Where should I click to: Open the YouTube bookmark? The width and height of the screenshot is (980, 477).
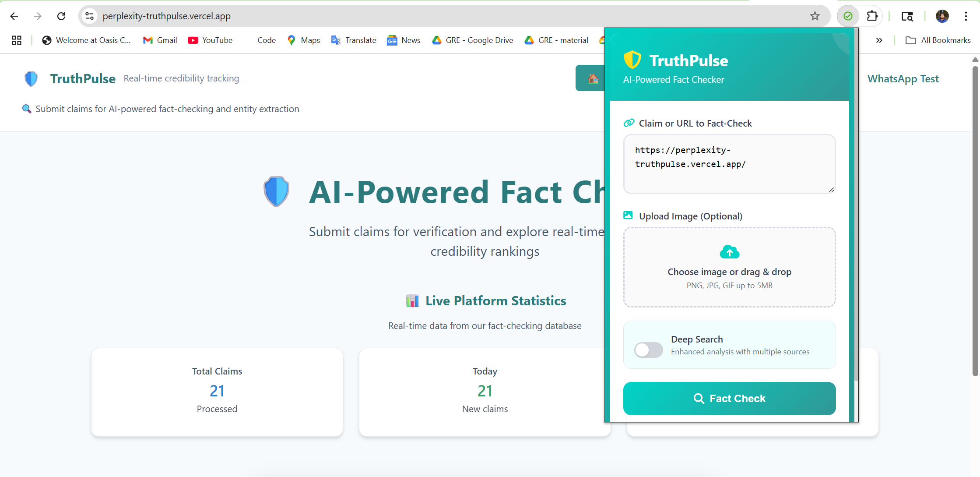(x=211, y=40)
